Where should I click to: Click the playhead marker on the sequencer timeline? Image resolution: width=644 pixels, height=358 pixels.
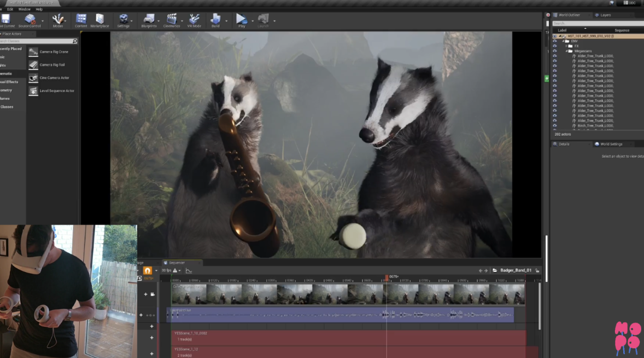[387, 278]
